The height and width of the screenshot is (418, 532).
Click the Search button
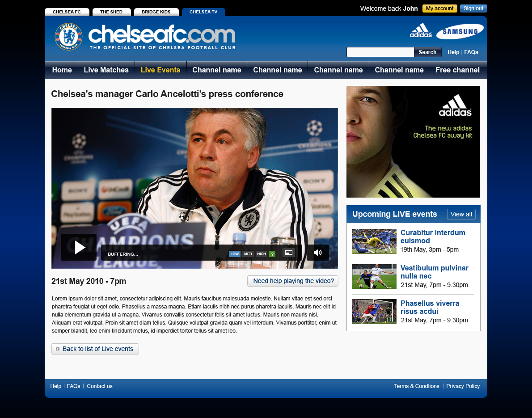coord(427,52)
